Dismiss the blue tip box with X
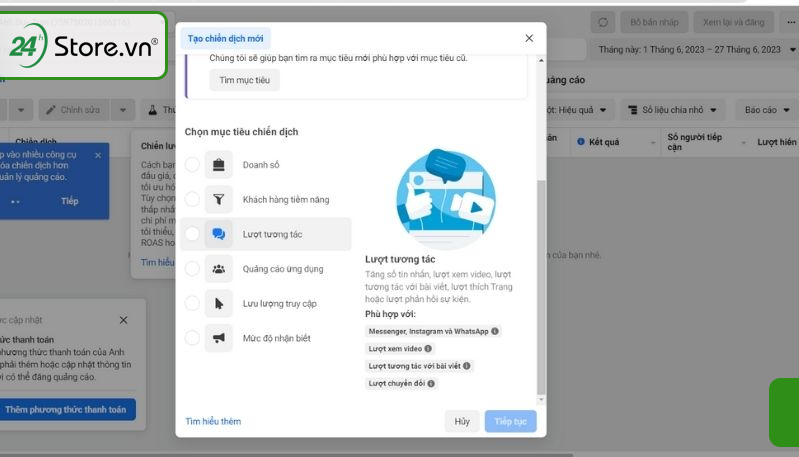Screen dimensions: 799x457 (x=98, y=155)
